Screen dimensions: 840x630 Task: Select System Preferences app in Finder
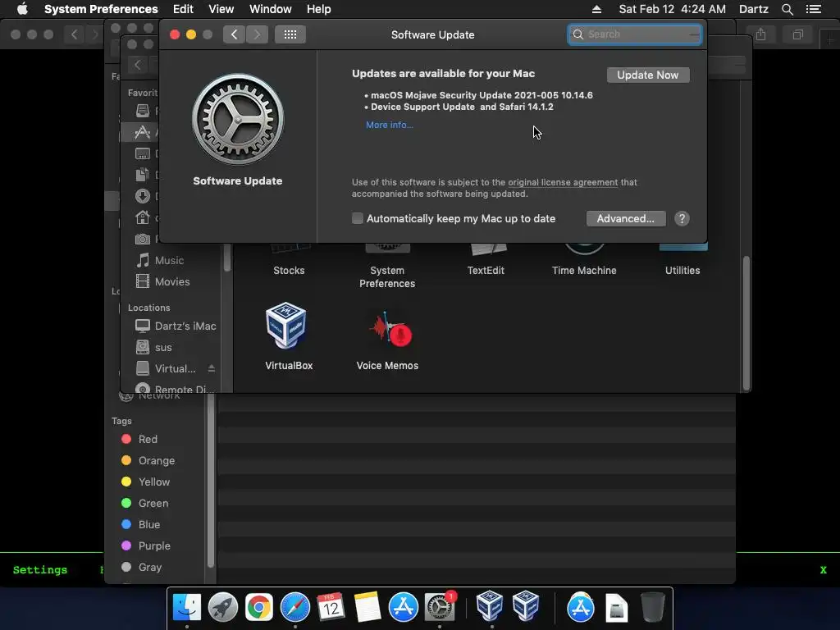tap(387, 276)
